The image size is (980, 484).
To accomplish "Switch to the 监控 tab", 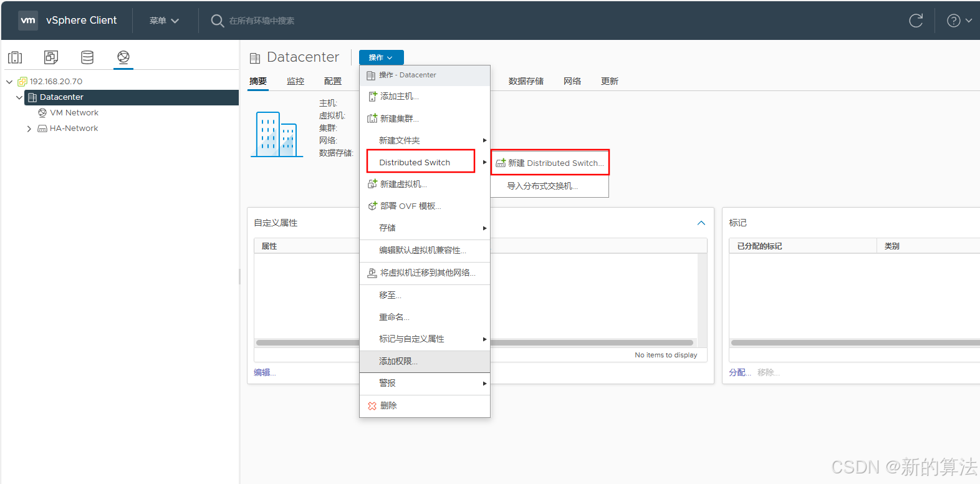I will (295, 81).
